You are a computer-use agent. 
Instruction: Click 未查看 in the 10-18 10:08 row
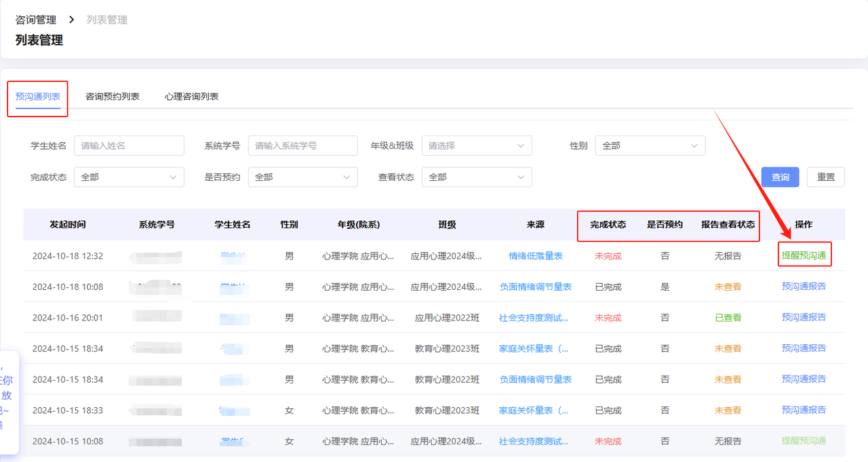728,287
